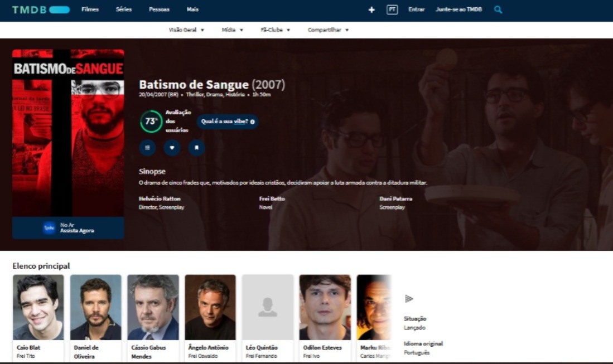
Task: Click the add to list icon
Action: click(x=147, y=148)
